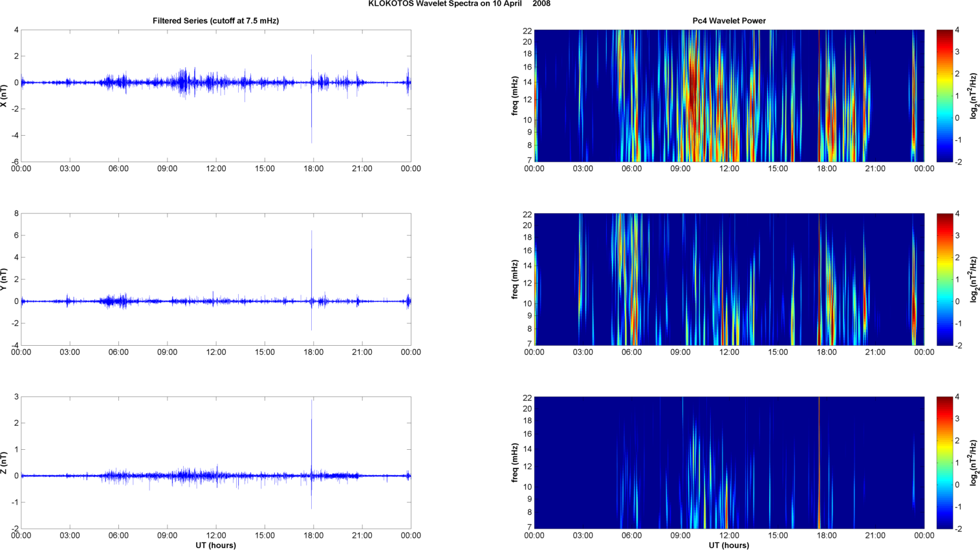The image size is (980, 550).
Task: Click the freq (mHz) label of the middle spectrogram
Action: (x=515, y=279)
